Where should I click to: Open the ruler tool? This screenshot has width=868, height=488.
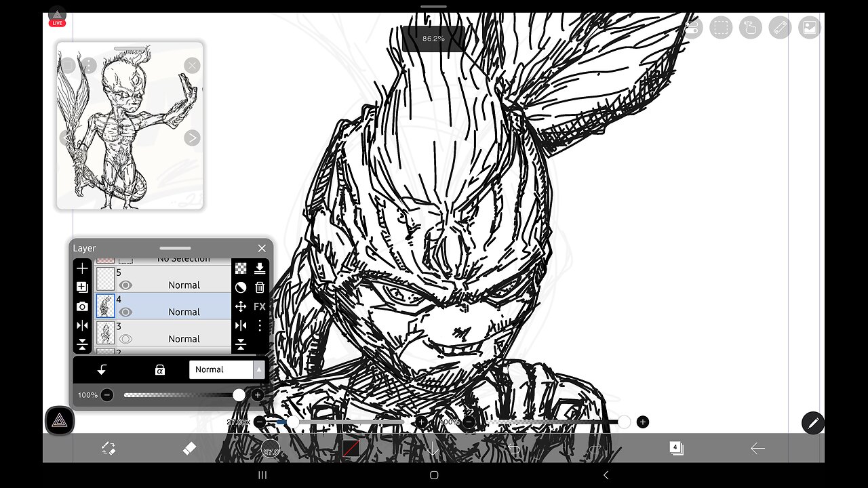point(780,27)
